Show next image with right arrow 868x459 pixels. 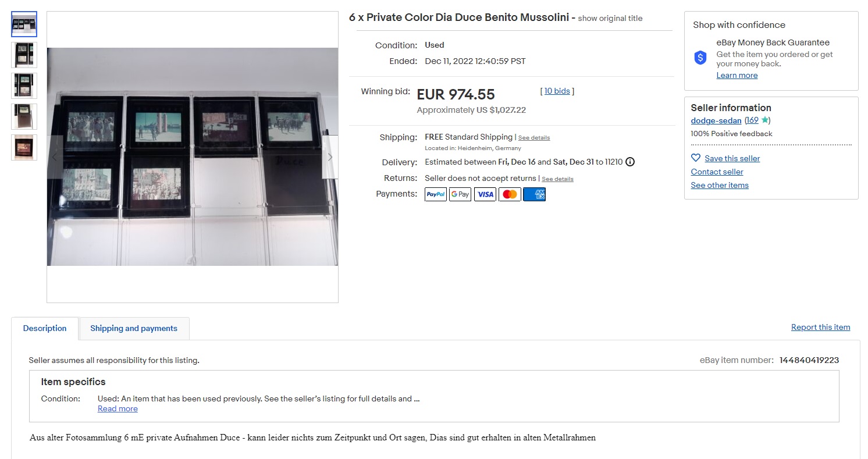click(330, 157)
